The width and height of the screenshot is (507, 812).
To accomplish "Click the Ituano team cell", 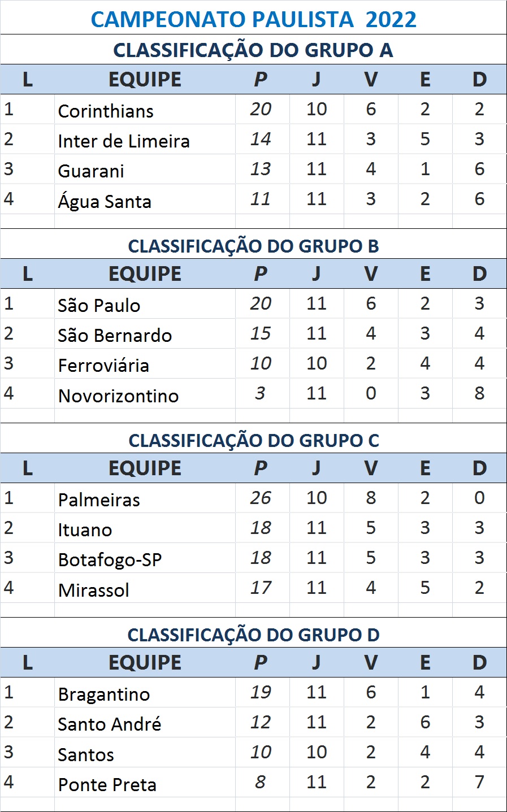I will point(85,529).
